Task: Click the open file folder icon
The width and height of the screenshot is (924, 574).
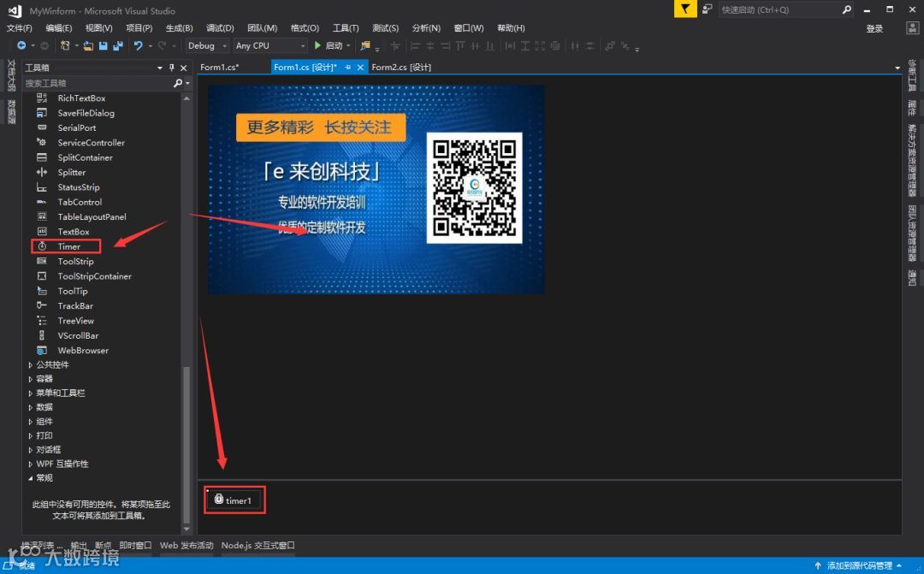Action: 88,45
